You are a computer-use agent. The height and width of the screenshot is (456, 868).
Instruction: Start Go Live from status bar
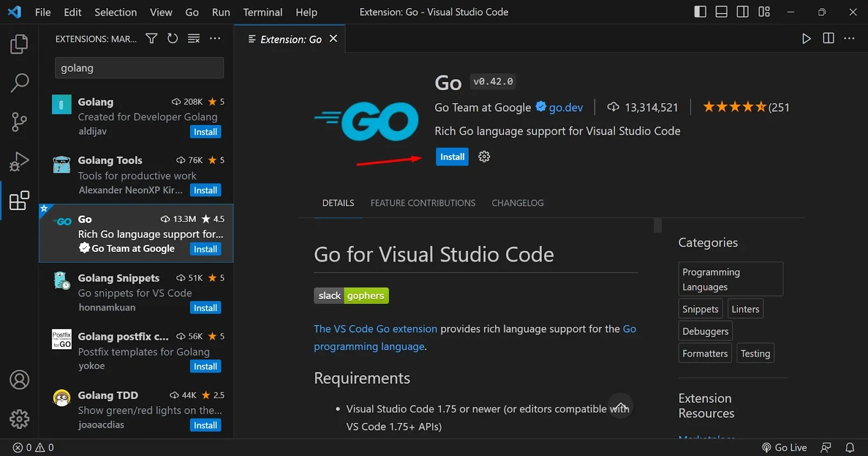pos(784,448)
